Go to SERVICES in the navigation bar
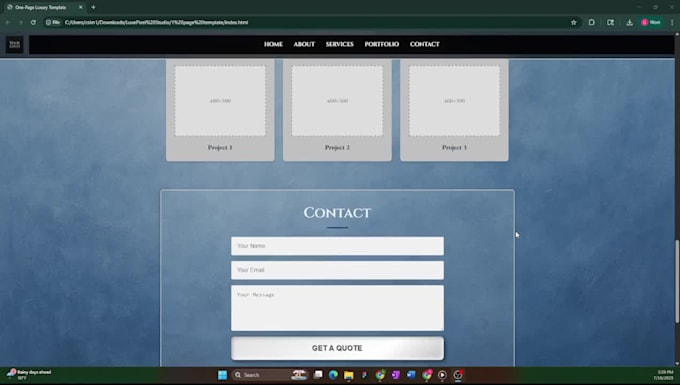The width and height of the screenshot is (680, 385). pyautogui.click(x=340, y=44)
